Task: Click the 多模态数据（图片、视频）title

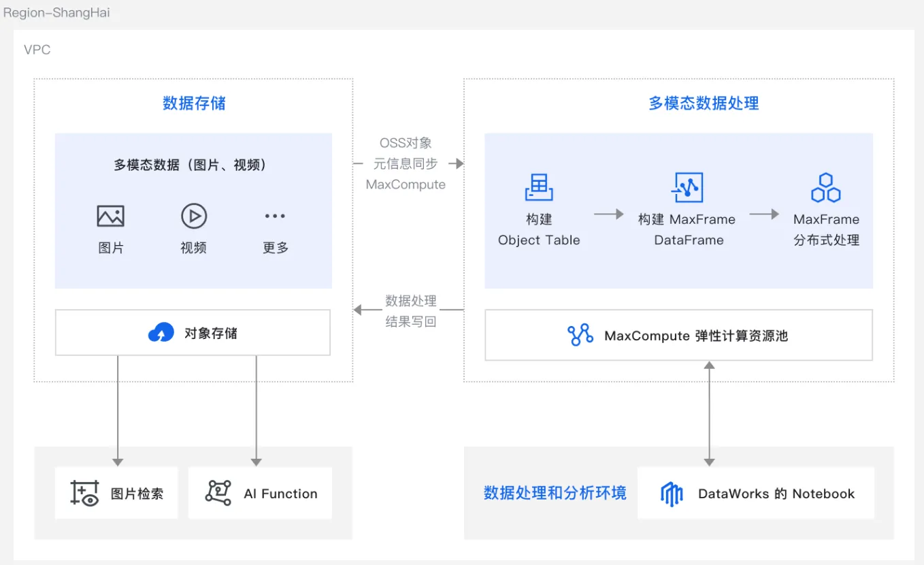Action: tap(193, 165)
